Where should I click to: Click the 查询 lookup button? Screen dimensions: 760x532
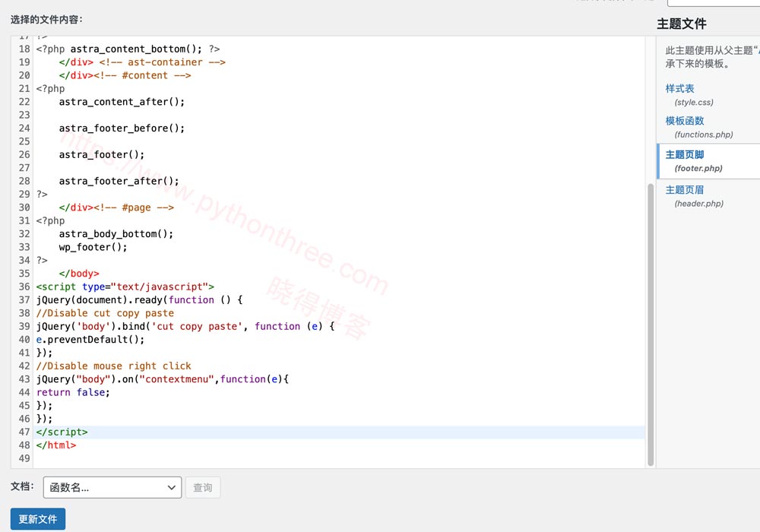(x=203, y=487)
